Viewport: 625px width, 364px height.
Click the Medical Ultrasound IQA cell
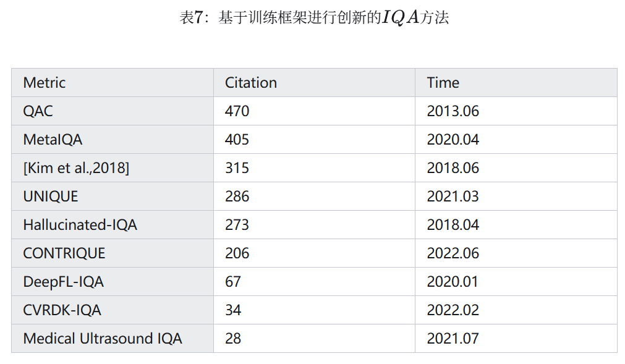pos(103,339)
